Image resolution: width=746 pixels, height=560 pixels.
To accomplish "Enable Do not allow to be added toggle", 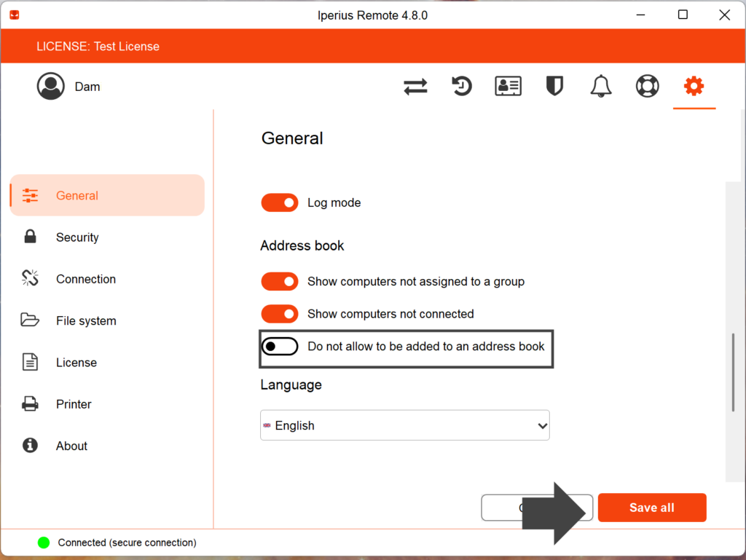I will (x=280, y=347).
